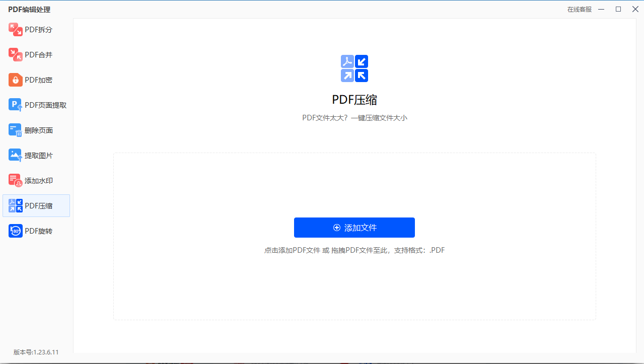Select the 添加水印 menu label
Image resolution: width=644 pixels, height=364 pixels.
point(39,181)
